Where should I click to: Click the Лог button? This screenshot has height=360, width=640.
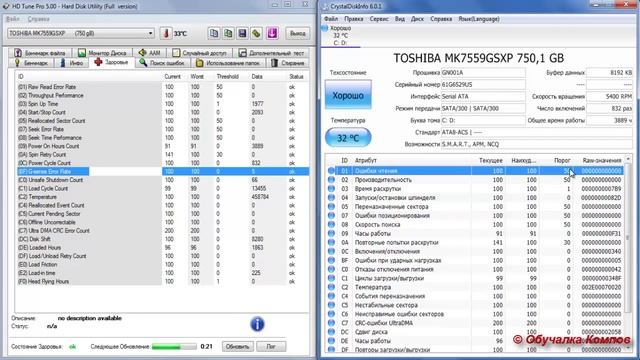click(271, 347)
